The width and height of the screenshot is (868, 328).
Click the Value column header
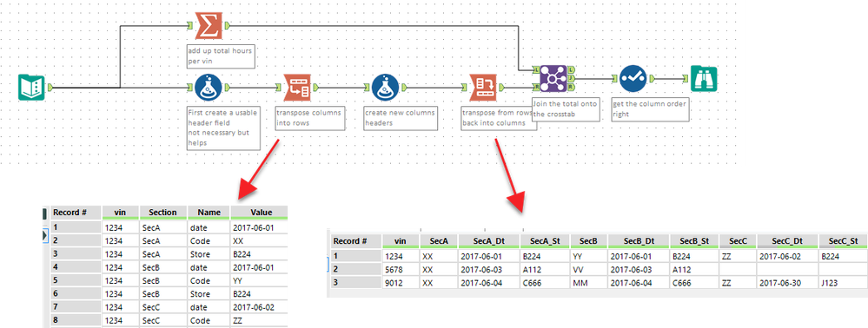260,213
